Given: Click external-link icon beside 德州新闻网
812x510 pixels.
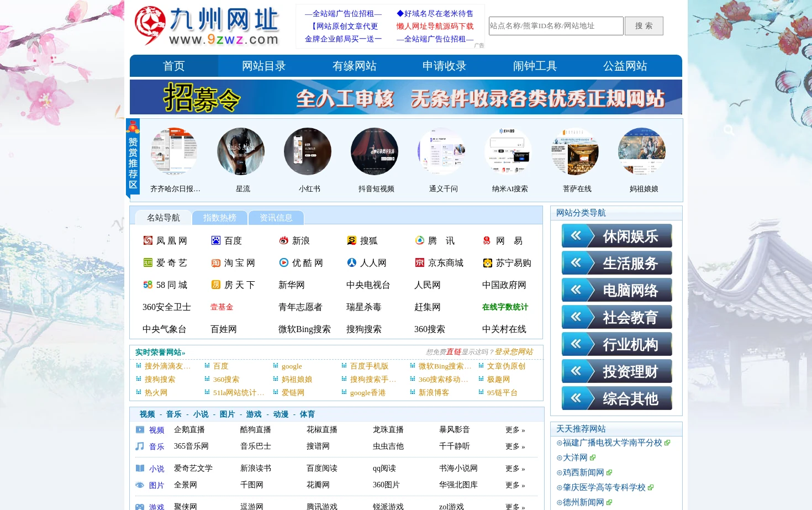Looking at the screenshot, I should [x=609, y=502].
